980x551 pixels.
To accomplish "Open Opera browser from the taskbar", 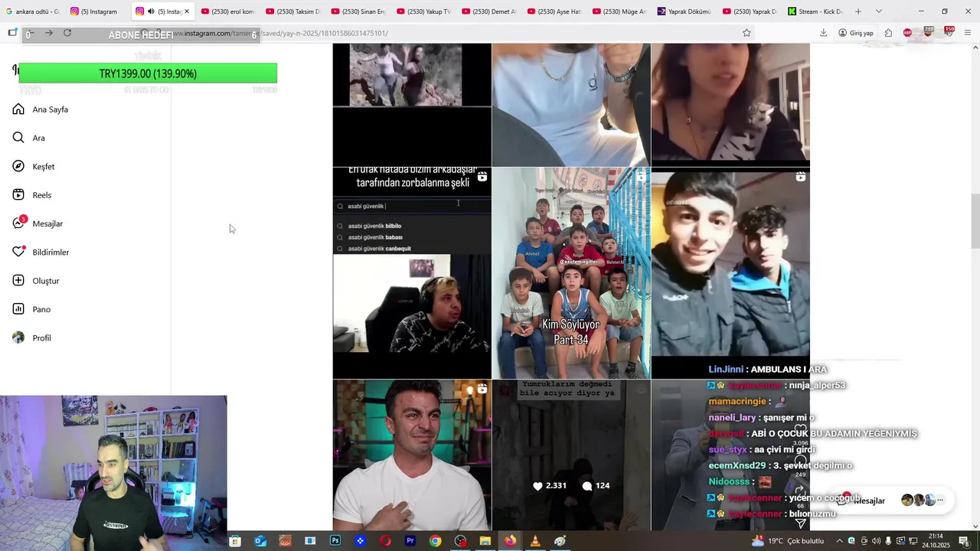I will click(385, 541).
